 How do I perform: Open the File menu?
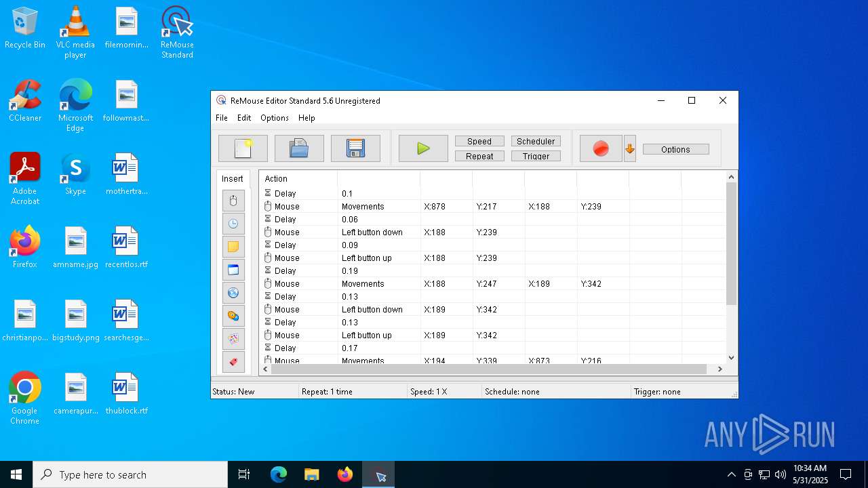222,118
